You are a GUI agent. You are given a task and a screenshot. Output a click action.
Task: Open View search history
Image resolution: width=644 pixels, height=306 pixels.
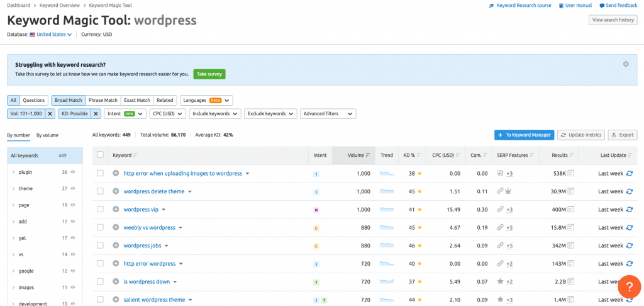tap(613, 20)
